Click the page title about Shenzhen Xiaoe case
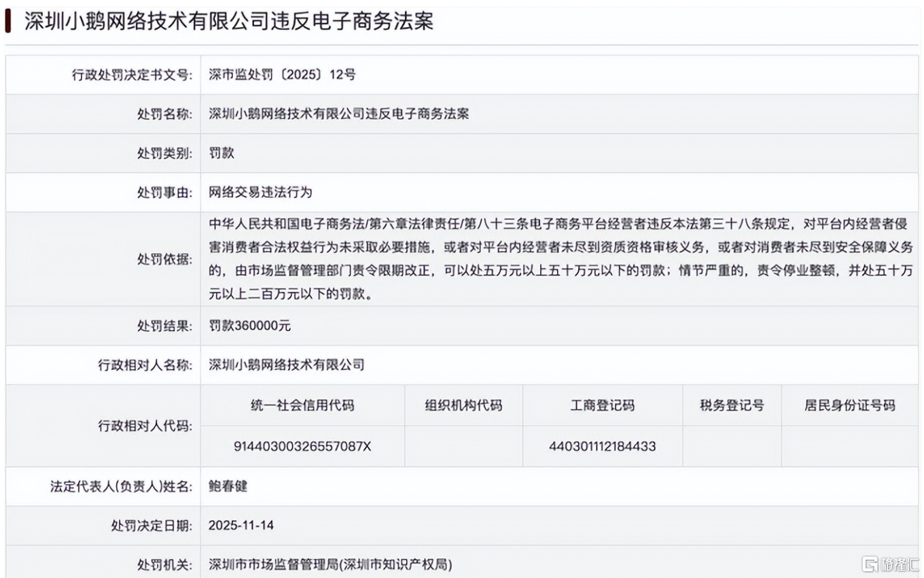 (228, 21)
